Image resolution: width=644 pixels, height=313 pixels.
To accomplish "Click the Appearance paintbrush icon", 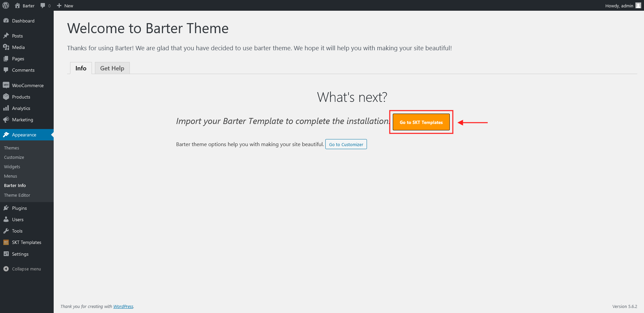I will (x=6, y=134).
